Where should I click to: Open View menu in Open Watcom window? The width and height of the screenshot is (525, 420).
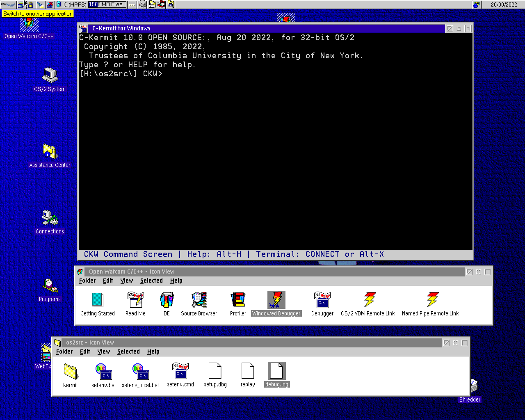pyautogui.click(x=127, y=281)
